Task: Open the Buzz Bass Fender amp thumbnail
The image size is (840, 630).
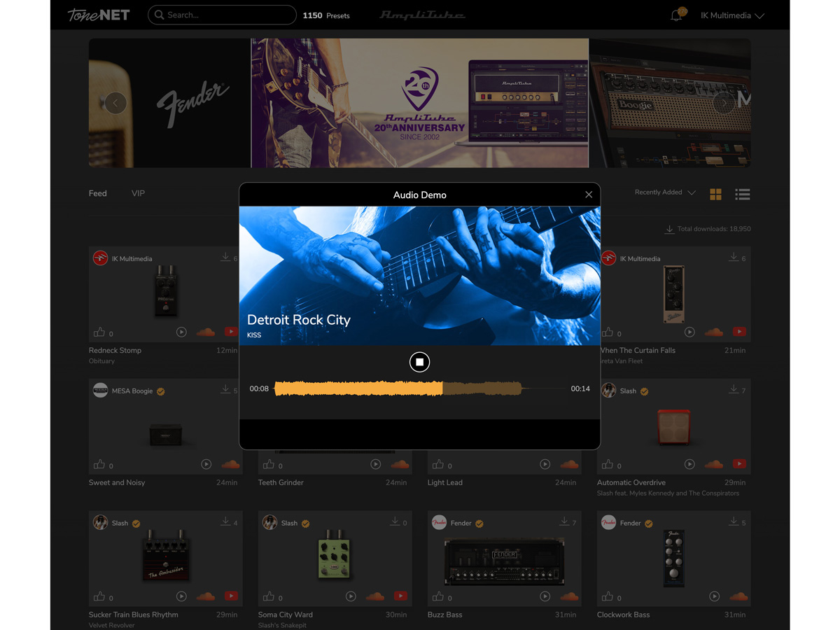Action: (x=505, y=561)
